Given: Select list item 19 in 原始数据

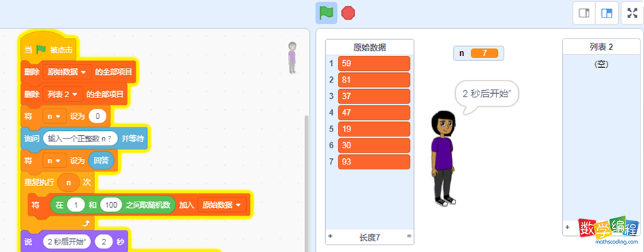Looking at the screenshot, I should [374, 129].
